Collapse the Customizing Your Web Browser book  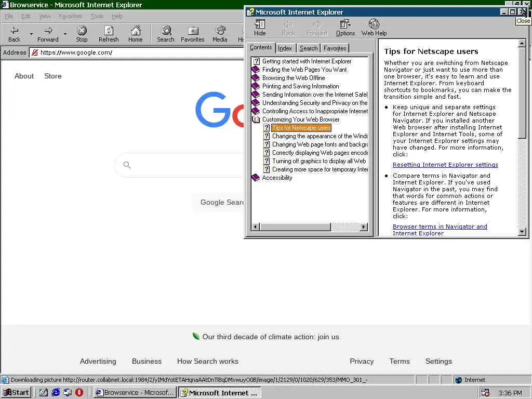(256, 120)
